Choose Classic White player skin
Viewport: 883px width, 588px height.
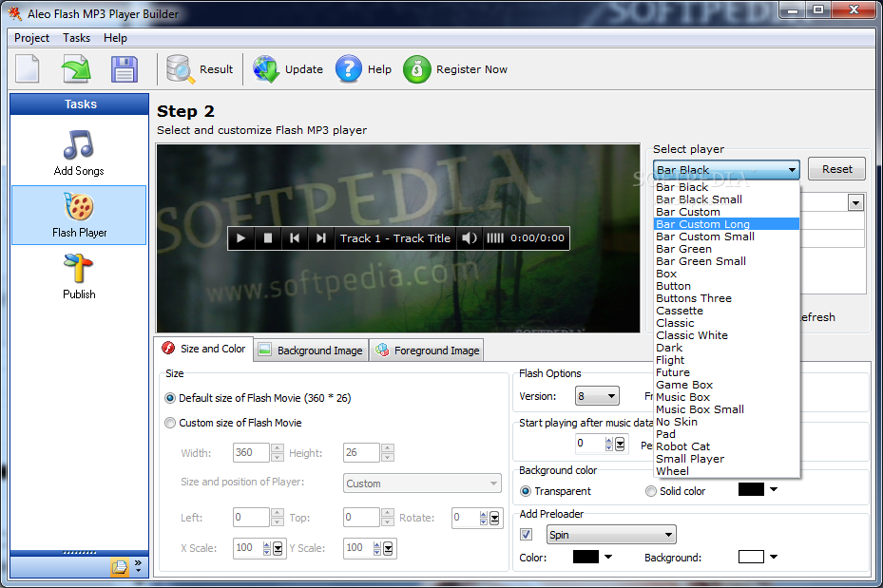[726, 335]
